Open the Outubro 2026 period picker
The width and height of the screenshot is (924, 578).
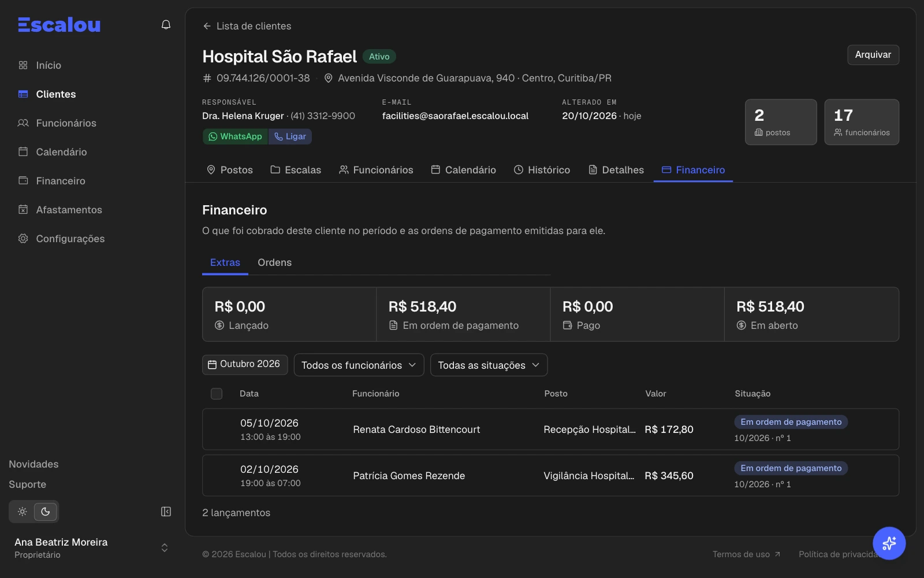(x=245, y=364)
